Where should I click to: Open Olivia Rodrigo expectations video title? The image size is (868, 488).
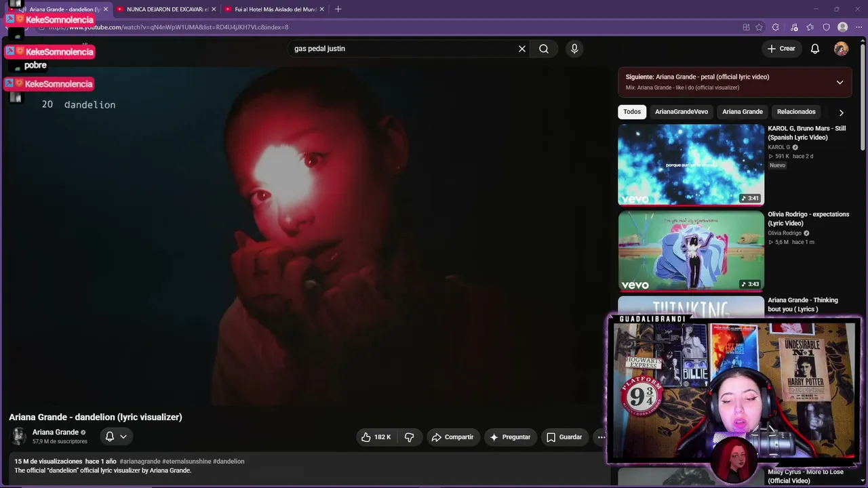coord(808,219)
